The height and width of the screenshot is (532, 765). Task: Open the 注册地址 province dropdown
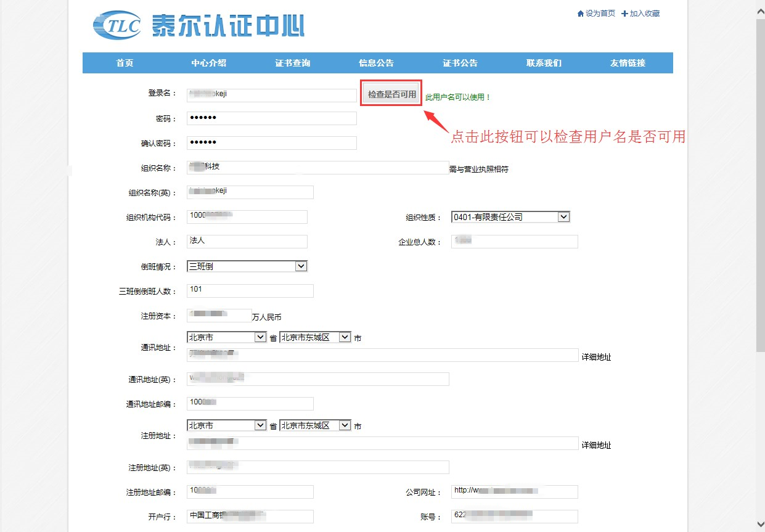pyautogui.click(x=226, y=425)
